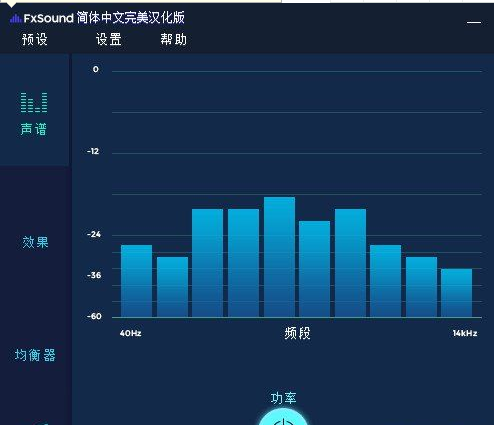The image size is (494, 425).
Task: Click the FxSound logo icon in title bar
Action: pyautogui.click(x=16, y=18)
